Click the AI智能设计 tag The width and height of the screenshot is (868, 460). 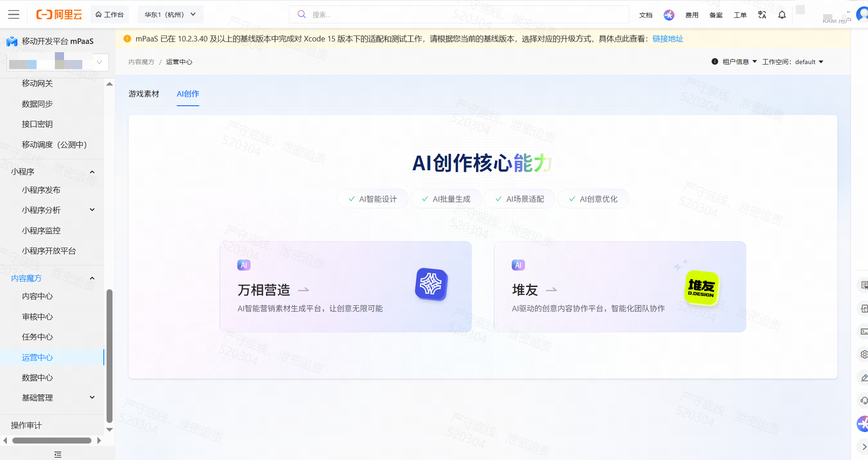(373, 199)
